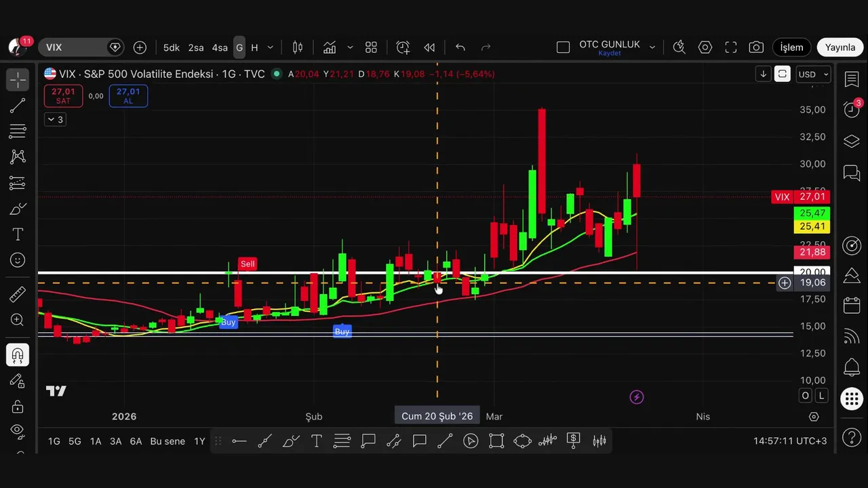Viewport: 868px width, 488px height.
Task: Click the purple lightning event marker
Action: pos(636,397)
